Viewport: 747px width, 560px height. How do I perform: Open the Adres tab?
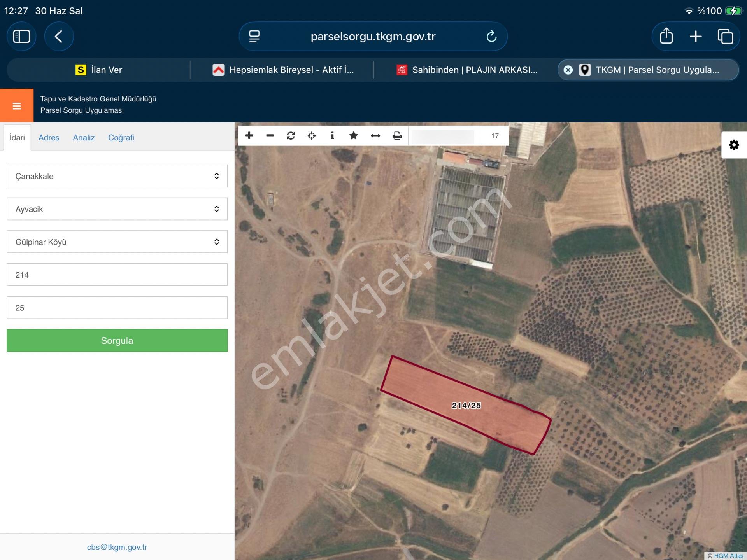[x=49, y=137]
